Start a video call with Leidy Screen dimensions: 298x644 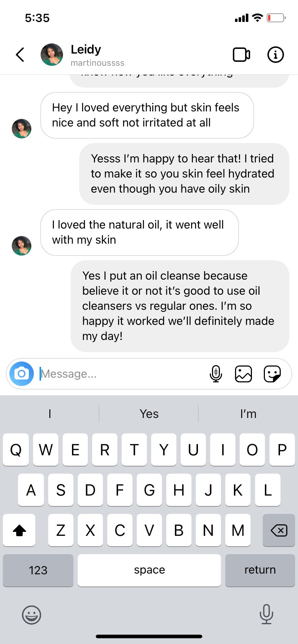click(241, 55)
